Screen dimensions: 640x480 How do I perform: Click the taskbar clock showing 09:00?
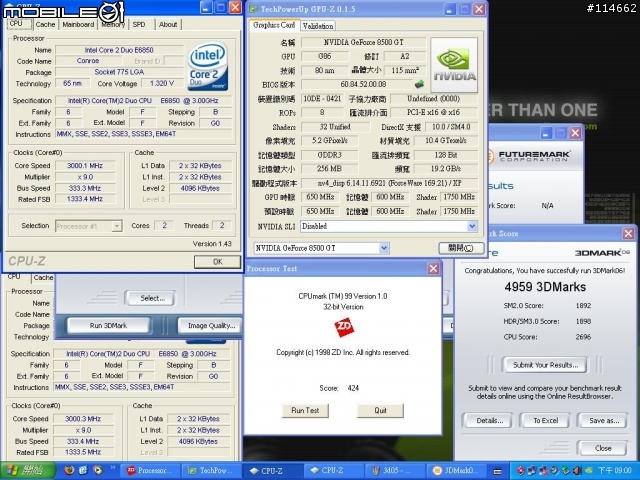(x=614, y=471)
